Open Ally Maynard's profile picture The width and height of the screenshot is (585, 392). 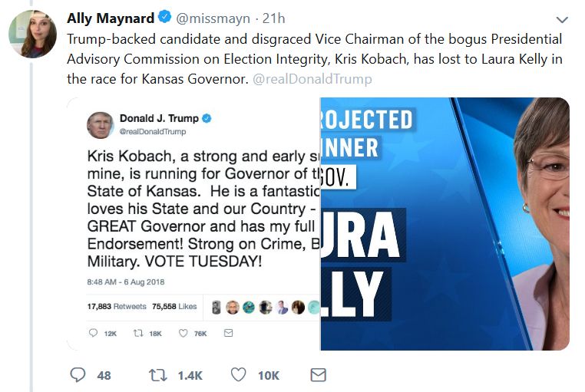31,34
